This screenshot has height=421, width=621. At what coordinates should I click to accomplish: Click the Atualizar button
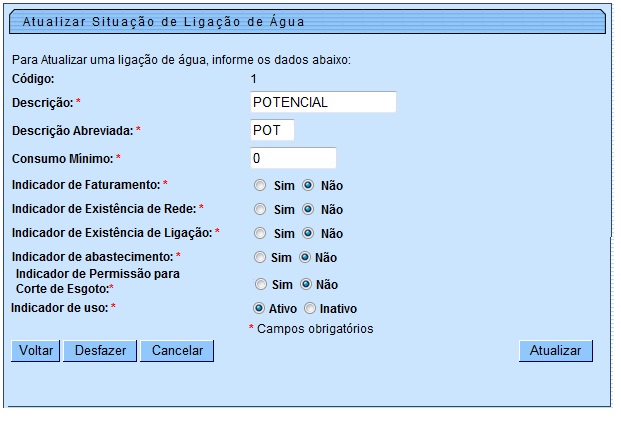[556, 351]
